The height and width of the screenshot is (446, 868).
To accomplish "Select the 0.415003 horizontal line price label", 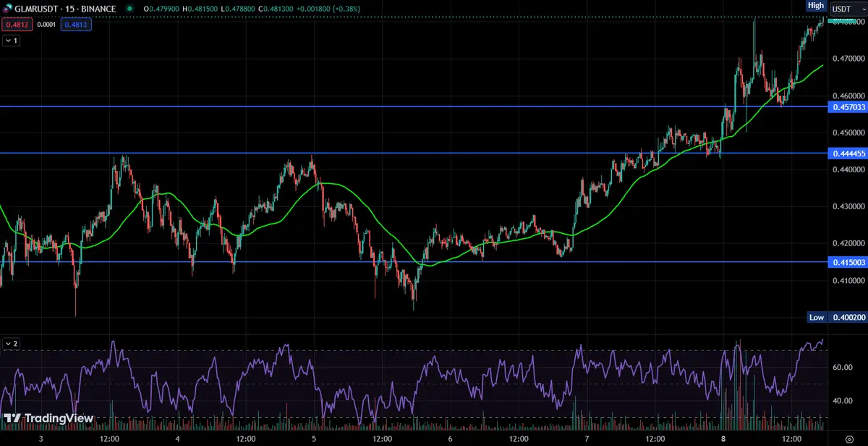I will point(848,262).
